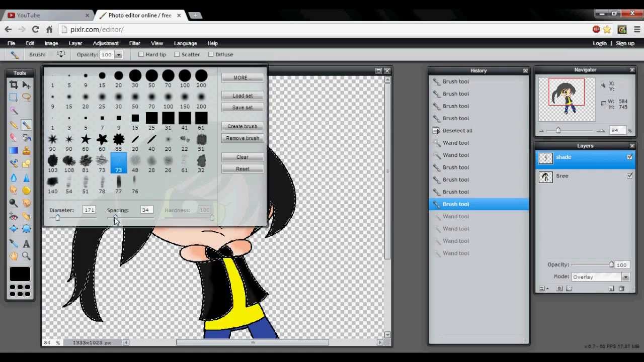The height and width of the screenshot is (362, 644).
Task: Select the Eraser tool
Action: click(14, 137)
